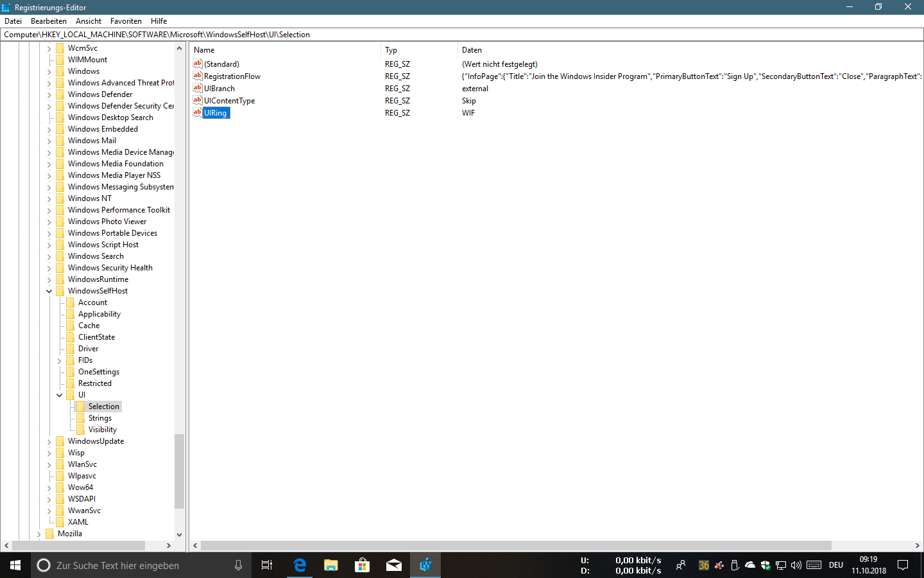Click the Account folder icon

click(71, 302)
